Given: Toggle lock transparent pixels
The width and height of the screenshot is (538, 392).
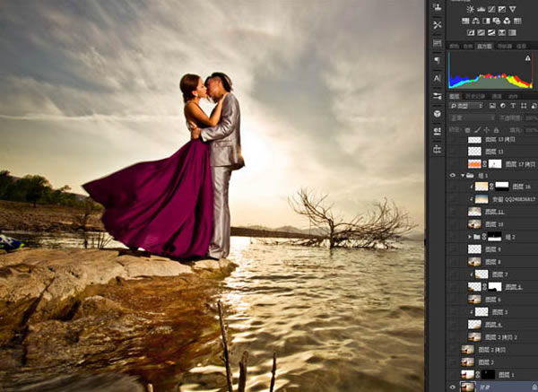Looking at the screenshot, I should 467,130.
